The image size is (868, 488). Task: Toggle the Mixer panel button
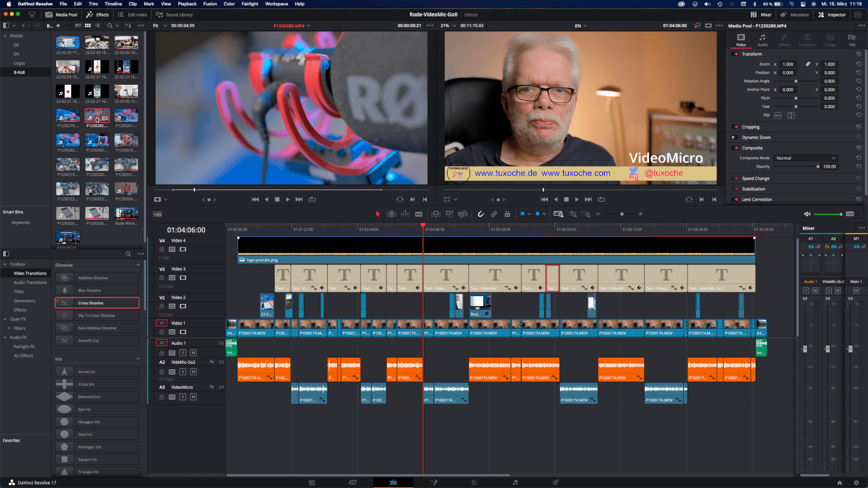[761, 14]
